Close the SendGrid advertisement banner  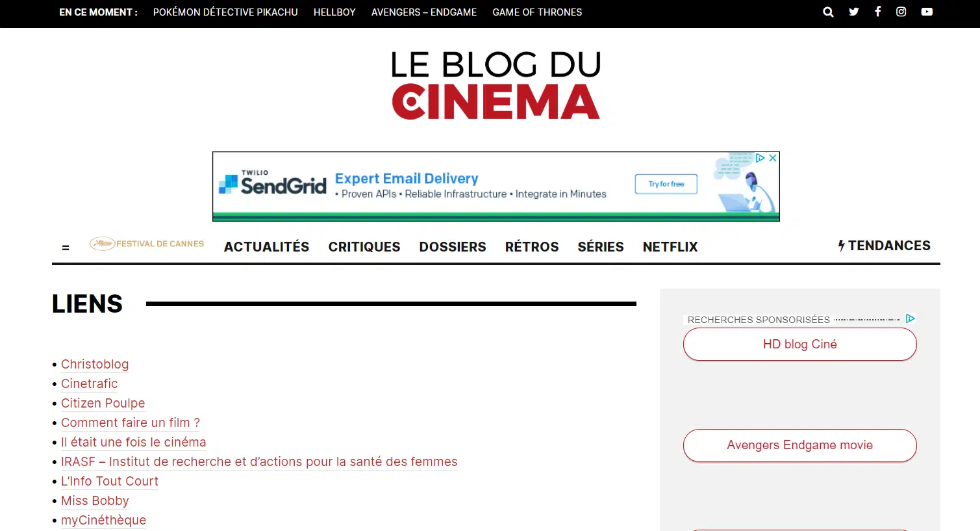pos(772,158)
